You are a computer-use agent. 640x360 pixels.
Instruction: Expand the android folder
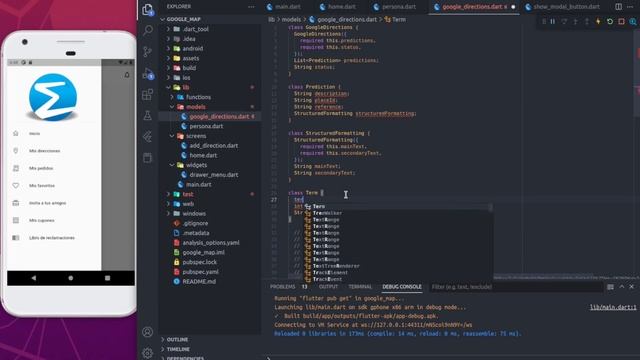click(x=192, y=49)
